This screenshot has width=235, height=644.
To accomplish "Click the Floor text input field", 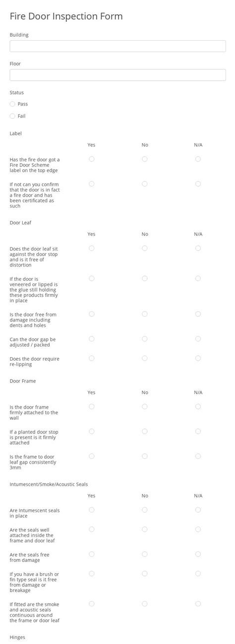I will 117,75.
